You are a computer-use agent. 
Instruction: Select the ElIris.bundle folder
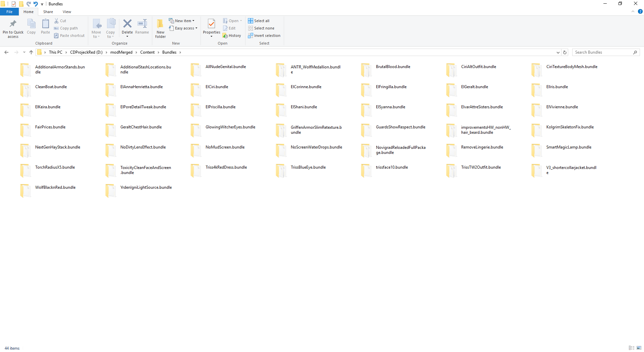(x=557, y=87)
